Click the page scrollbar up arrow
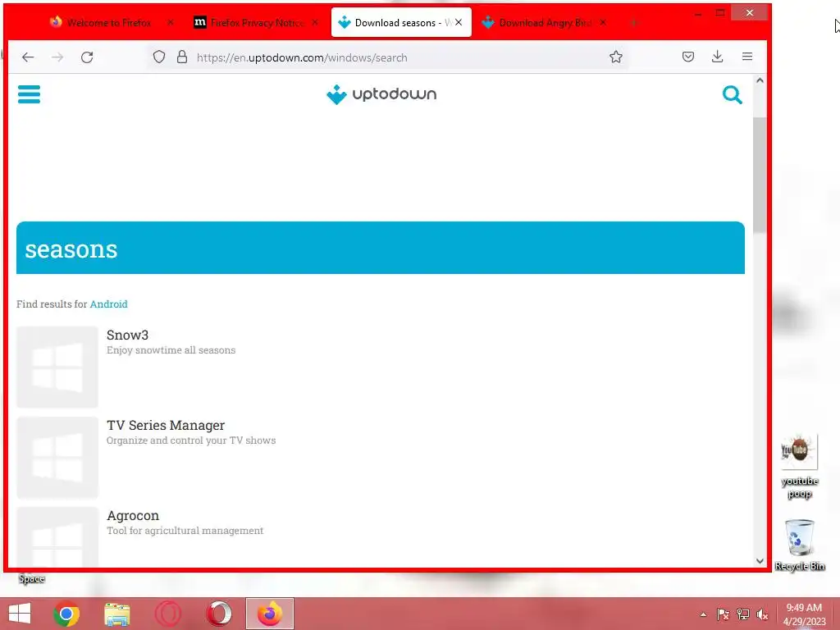This screenshot has width=840, height=630. [x=760, y=80]
